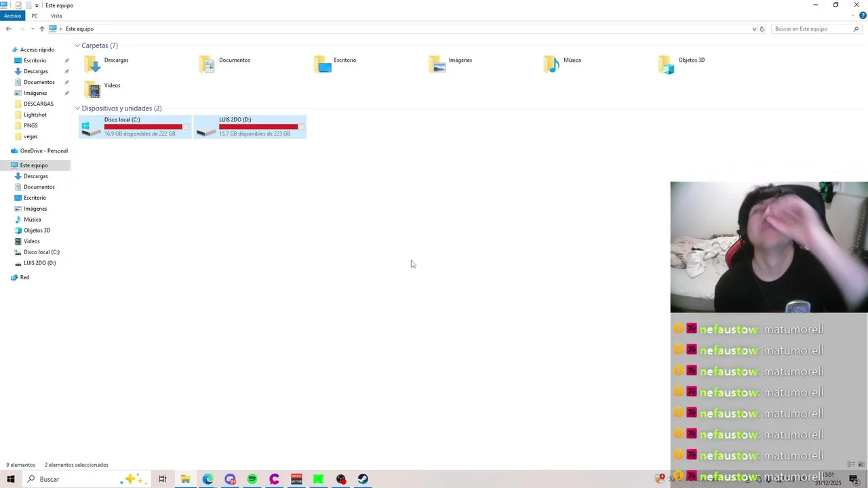This screenshot has width=868, height=488.
Task: Launch Microsoft Edge from the taskbar
Action: pyautogui.click(x=208, y=479)
